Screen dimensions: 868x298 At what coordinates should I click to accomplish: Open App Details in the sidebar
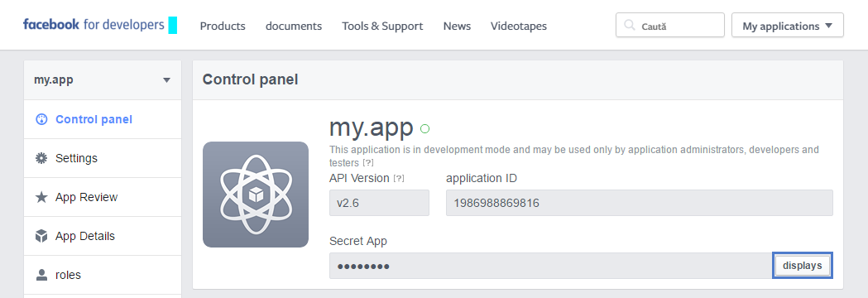click(103, 236)
